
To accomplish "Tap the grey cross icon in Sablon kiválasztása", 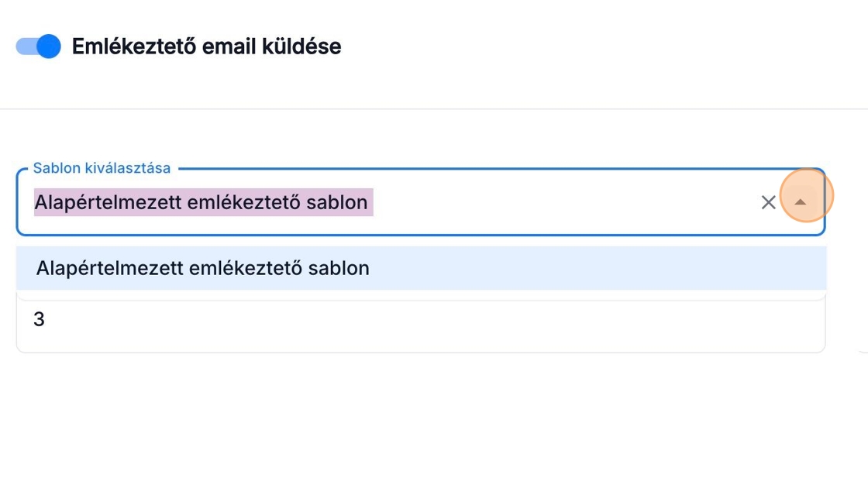I will (x=768, y=203).
